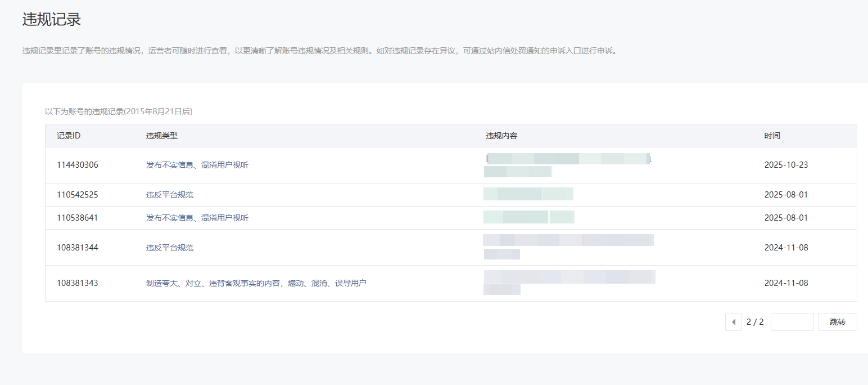Select record ID 108381343

point(78,283)
